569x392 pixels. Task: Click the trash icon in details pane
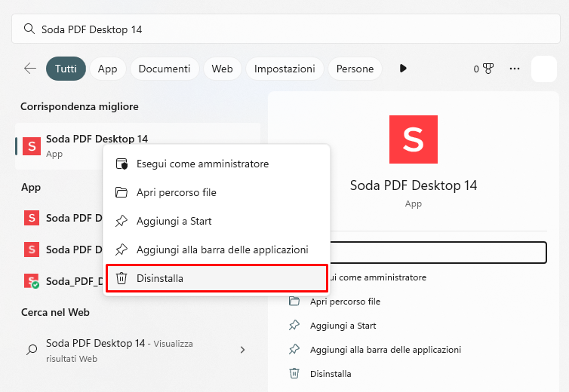(294, 373)
